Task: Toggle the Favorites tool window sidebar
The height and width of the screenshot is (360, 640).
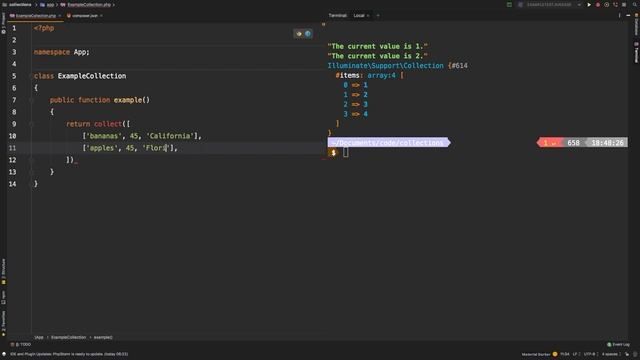Action: [3, 323]
